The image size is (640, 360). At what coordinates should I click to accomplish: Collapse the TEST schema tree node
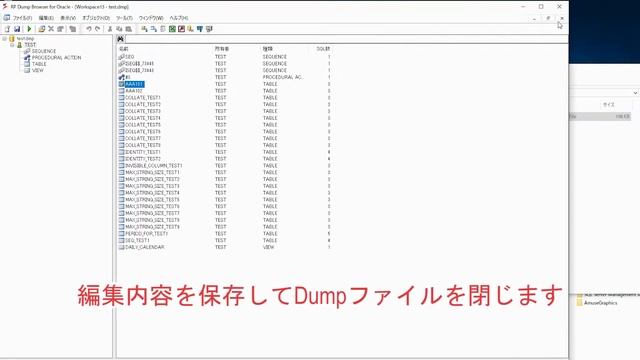(12, 45)
